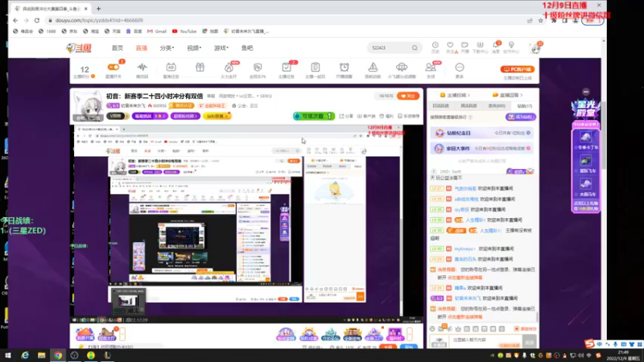Switch to the 日活跃度 tab
Viewport: 644px width, 362px height.
coord(441,106)
